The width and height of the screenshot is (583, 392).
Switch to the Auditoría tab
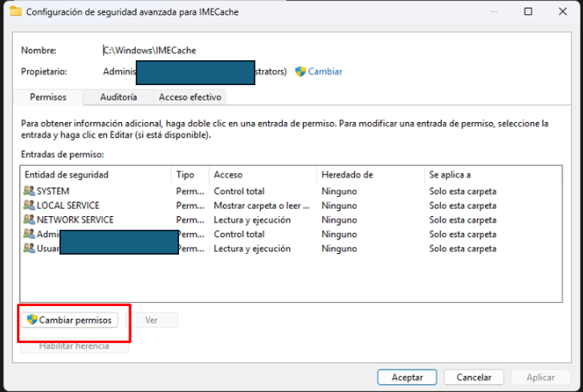(118, 97)
